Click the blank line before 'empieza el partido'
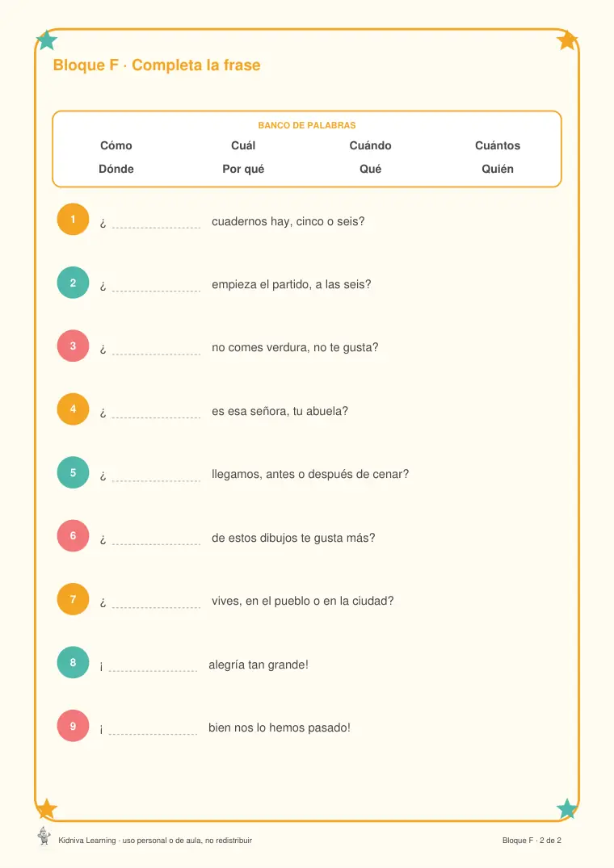614x868 pixels. 156,286
